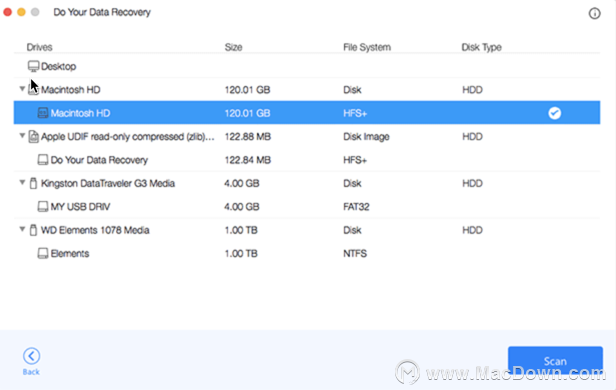The image size is (616, 390).
Task: Select the Elements NTFS volume
Action: tap(70, 253)
